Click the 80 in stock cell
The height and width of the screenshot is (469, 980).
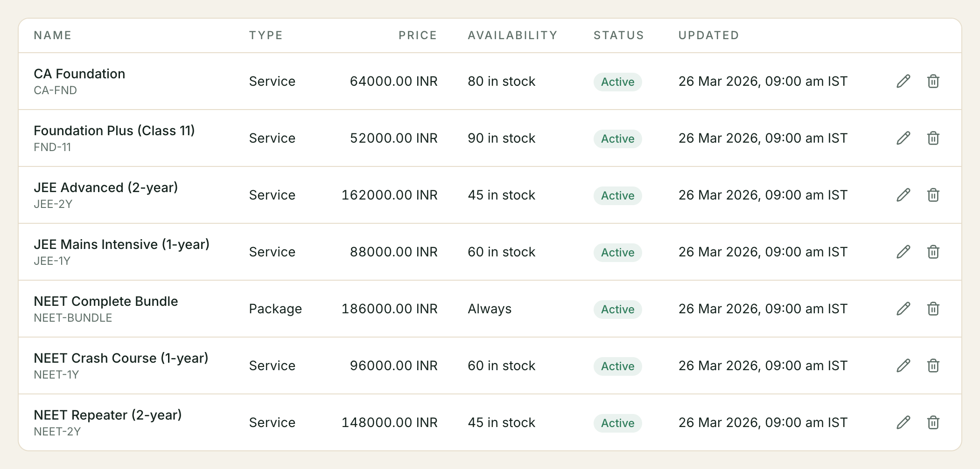click(x=502, y=81)
